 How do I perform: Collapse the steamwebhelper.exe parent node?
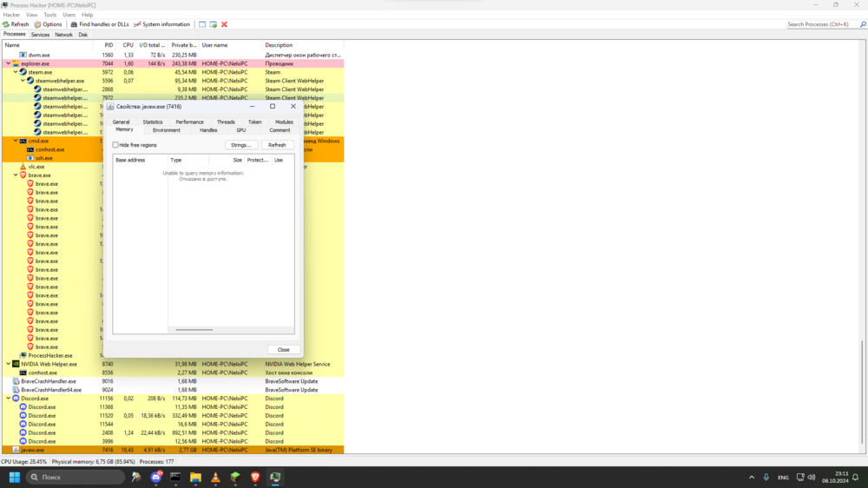click(23, 81)
